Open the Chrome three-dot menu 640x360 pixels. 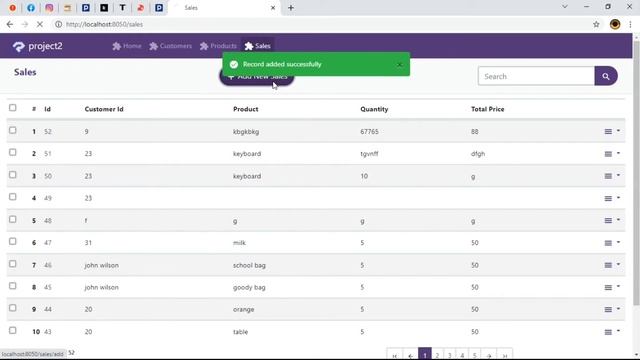pyautogui.click(x=631, y=24)
